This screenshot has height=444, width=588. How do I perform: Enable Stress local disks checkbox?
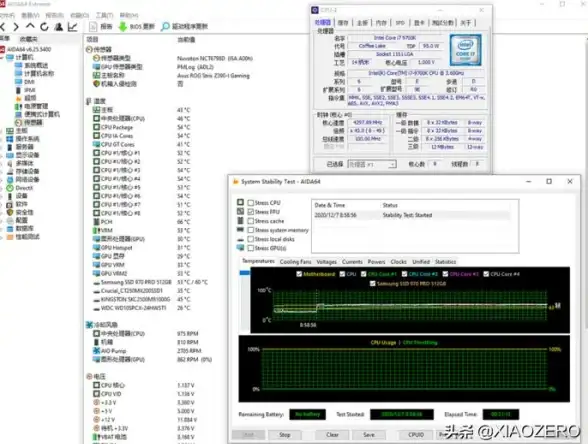coord(251,239)
